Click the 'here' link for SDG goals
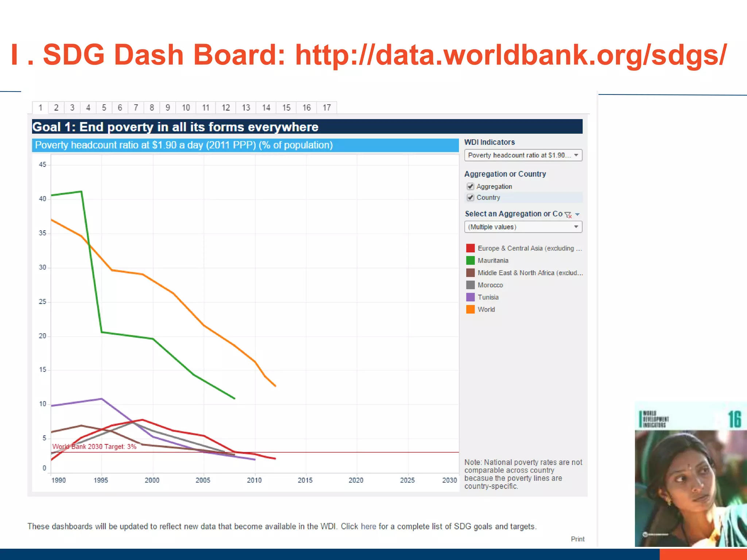747x560 pixels. (368, 526)
